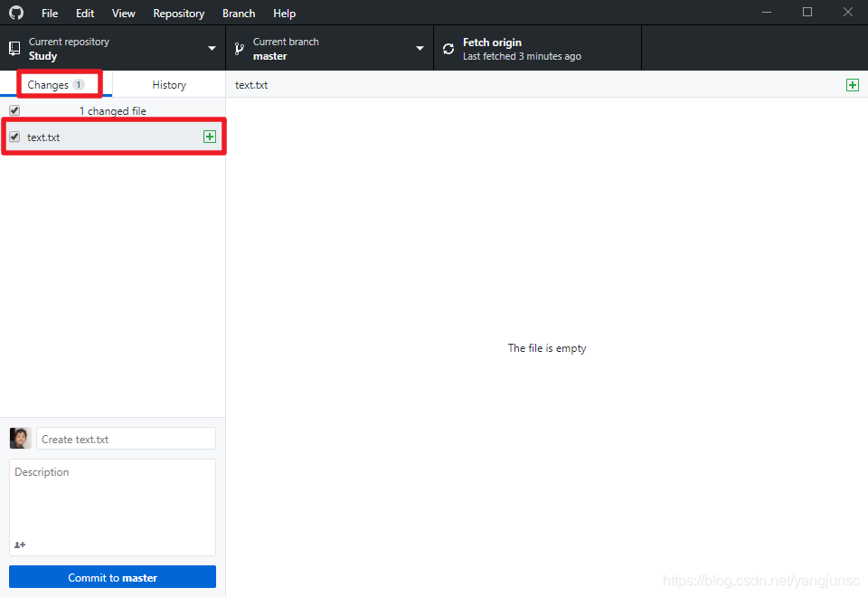
Task: Open the Edit menu
Action: 85,14
